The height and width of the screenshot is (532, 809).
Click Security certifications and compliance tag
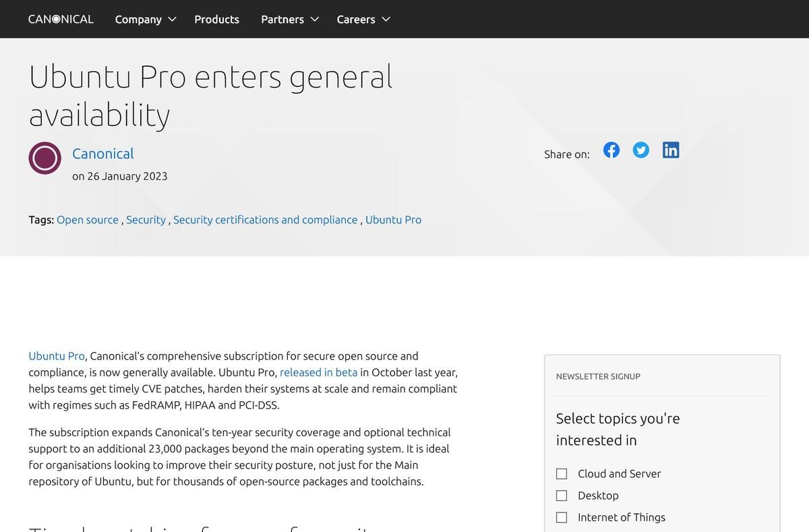(265, 220)
